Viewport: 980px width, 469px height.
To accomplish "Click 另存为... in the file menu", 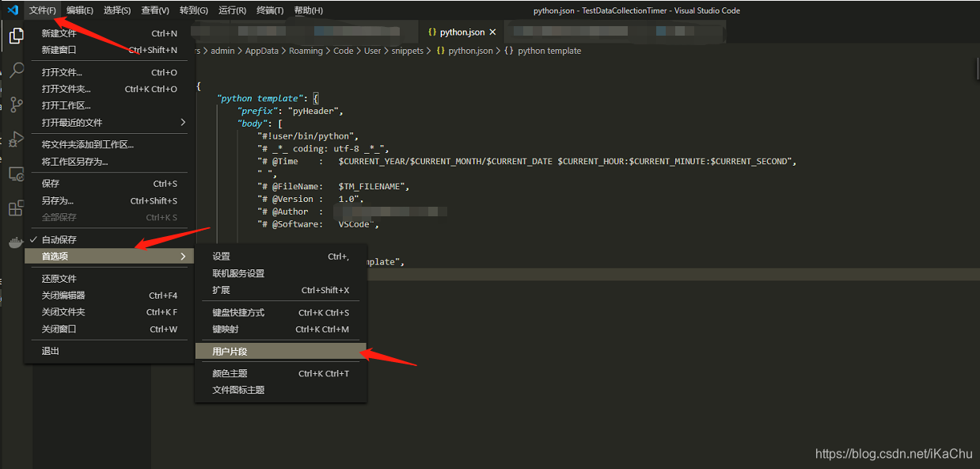I will 109,200.
